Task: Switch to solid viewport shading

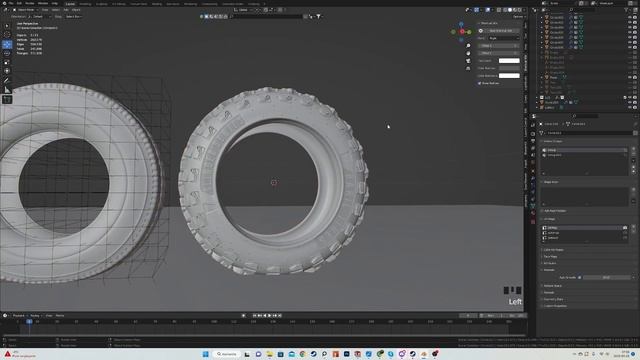Action: pyautogui.click(x=510, y=10)
